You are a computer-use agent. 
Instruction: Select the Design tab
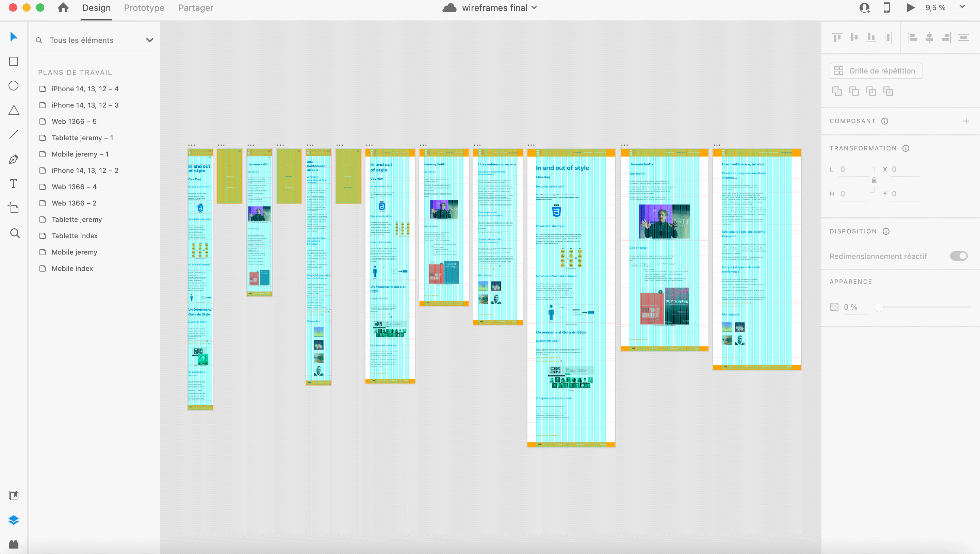click(96, 8)
